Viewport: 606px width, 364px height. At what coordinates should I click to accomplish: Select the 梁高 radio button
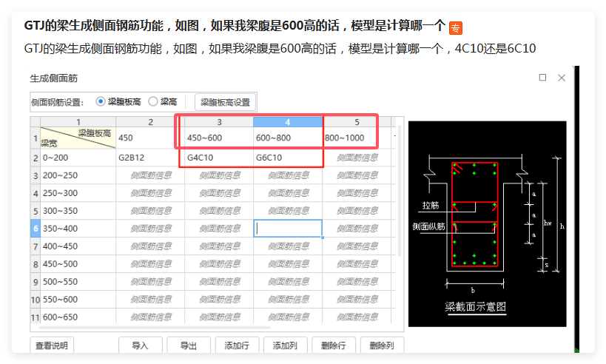pos(153,101)
